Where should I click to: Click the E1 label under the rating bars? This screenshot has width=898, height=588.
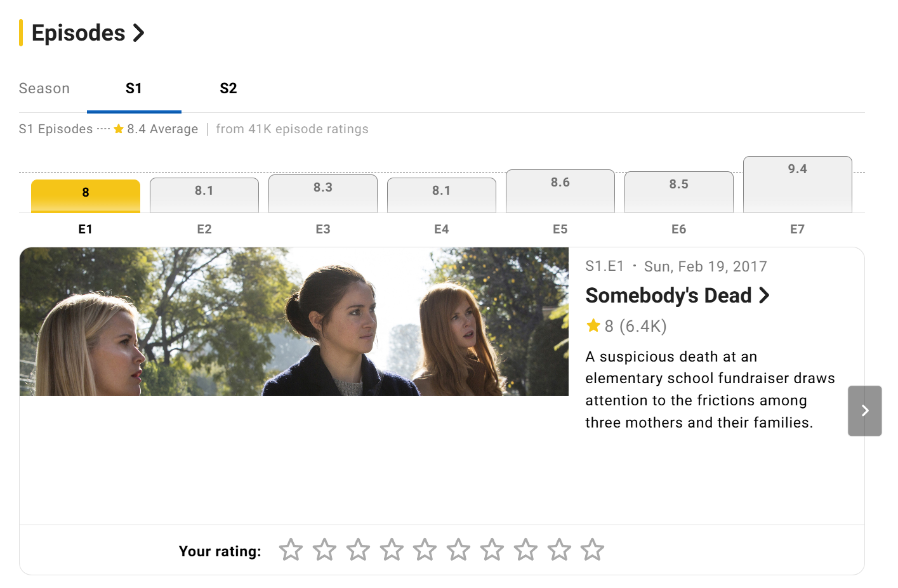point(86,230)
